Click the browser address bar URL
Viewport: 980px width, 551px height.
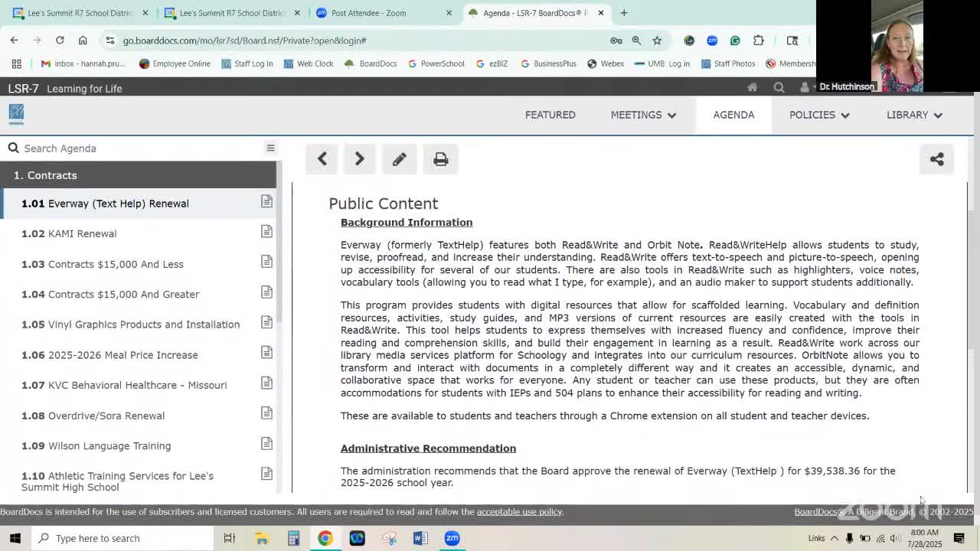click(244, 41)
